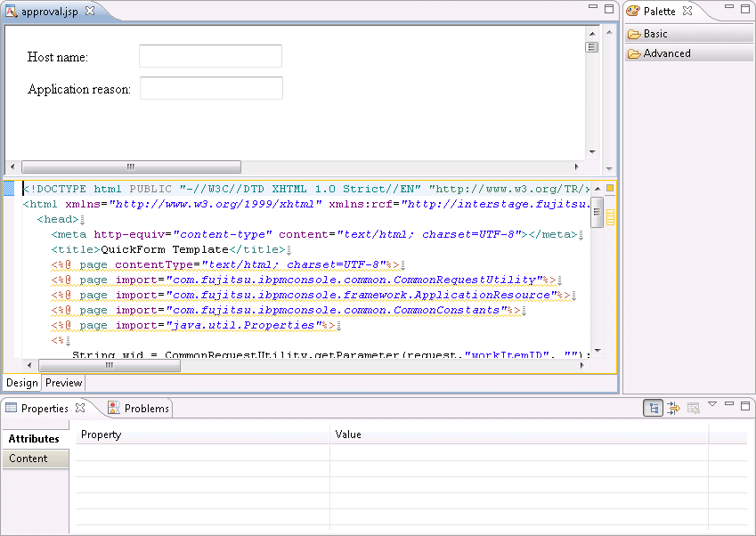Click the approval.jsp file icon
The image size is (756, 536).
click(x=11, y=11)
